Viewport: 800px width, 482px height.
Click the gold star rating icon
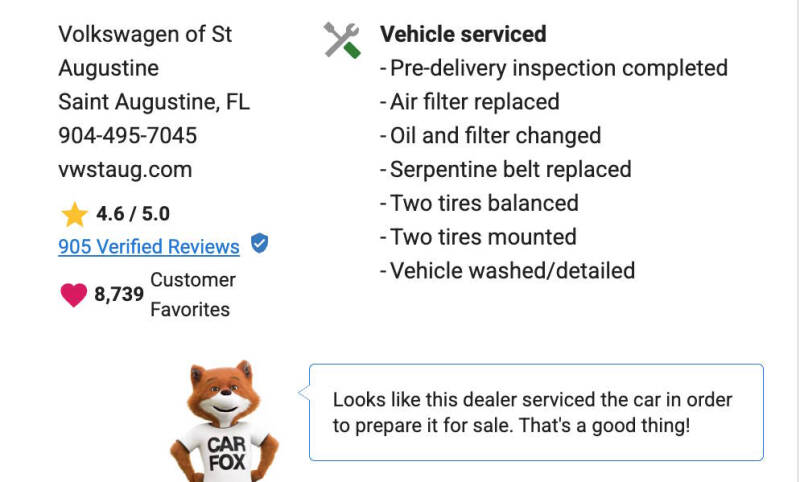tap(74, 214)
